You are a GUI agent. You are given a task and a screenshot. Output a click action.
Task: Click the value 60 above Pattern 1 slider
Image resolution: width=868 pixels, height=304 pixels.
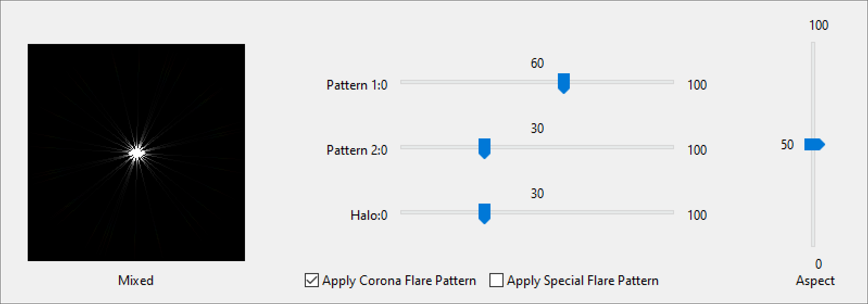(x=537, y=64)
